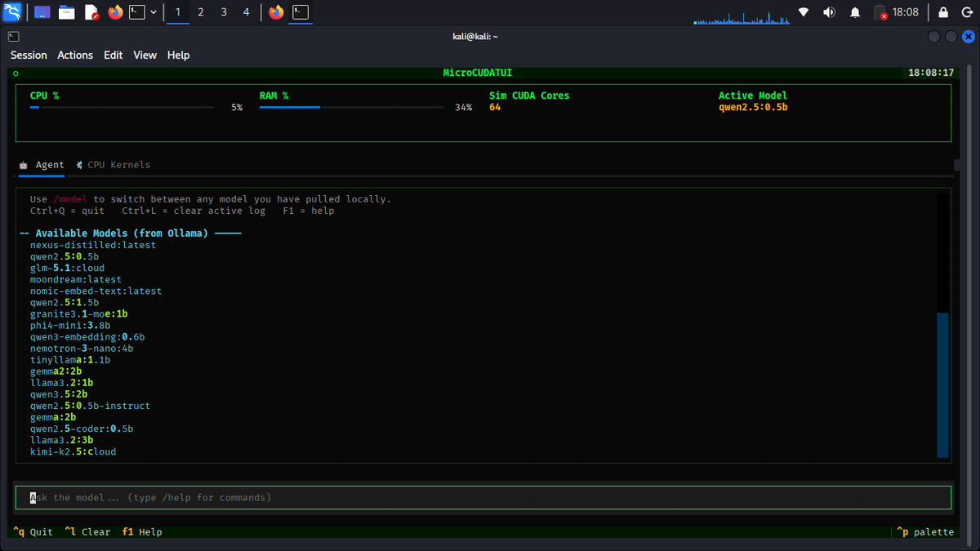Viewport: 980px width, 551px height.
Task: Open the Session menu
Action: pyautogui.click(x=29, y=55)
